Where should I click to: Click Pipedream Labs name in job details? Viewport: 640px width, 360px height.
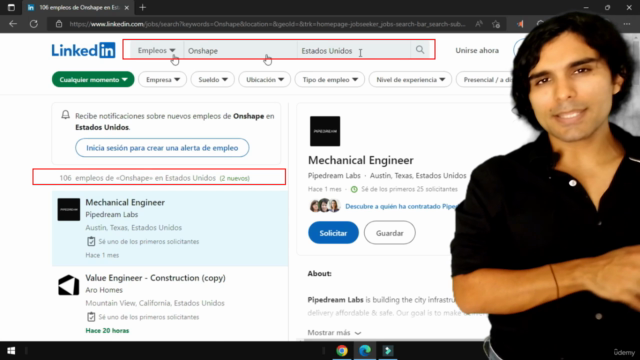click(x=334, y=176)
